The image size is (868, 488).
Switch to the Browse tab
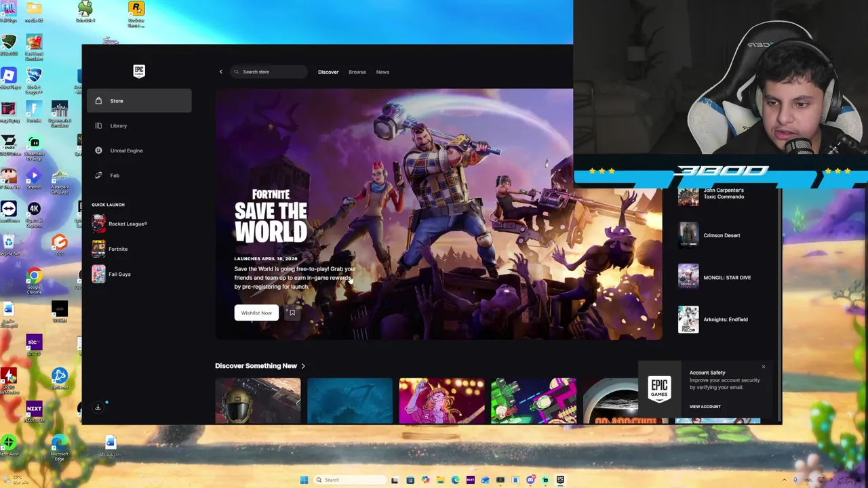pos(357,72)
